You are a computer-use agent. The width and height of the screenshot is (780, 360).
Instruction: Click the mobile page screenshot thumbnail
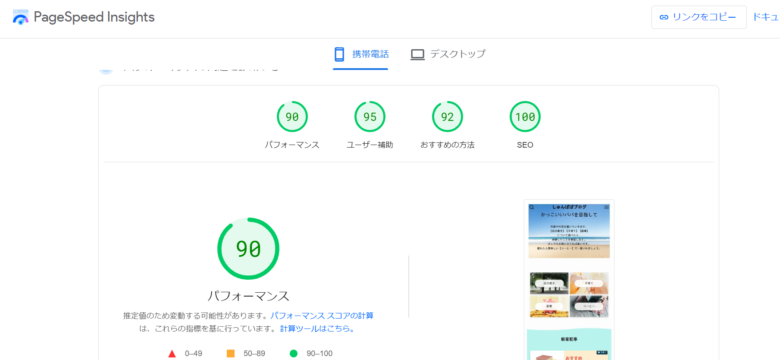[x=569, y=280]
